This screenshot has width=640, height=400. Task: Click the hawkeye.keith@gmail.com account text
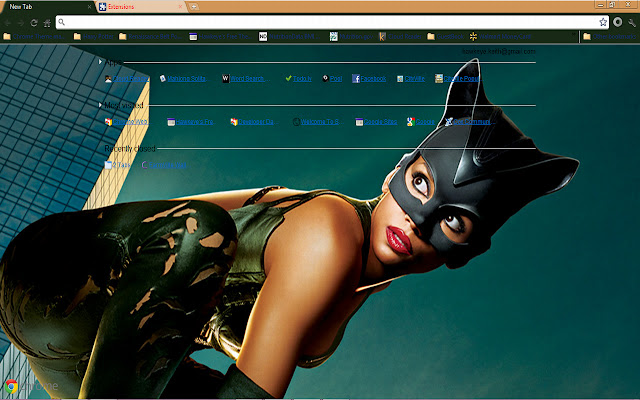click(x=498, y=51)
